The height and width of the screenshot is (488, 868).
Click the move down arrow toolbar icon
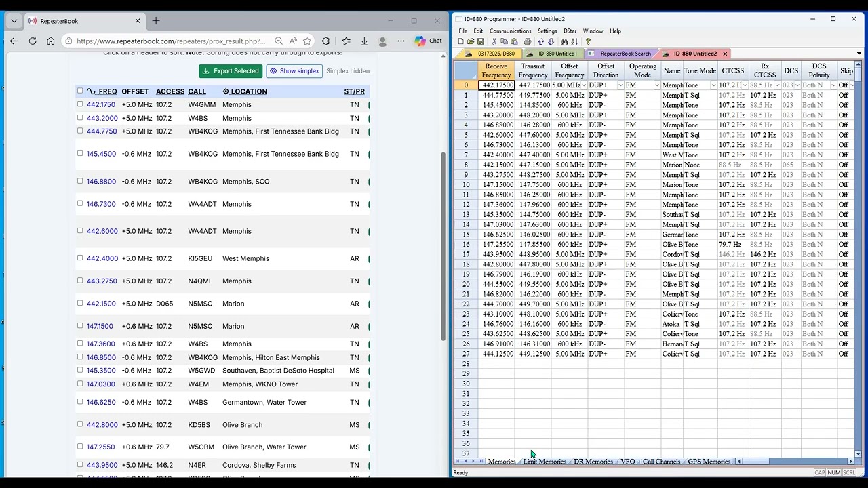[551, 41]
